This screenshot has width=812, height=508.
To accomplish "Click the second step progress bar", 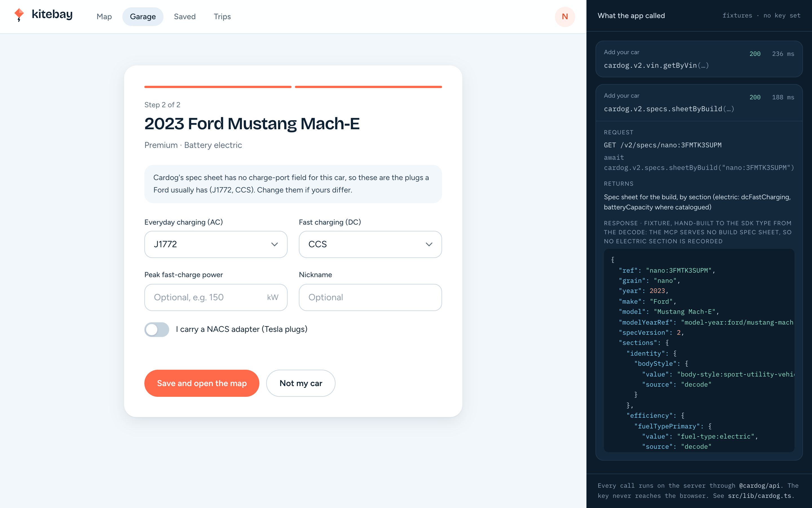I will pos(368,87).
